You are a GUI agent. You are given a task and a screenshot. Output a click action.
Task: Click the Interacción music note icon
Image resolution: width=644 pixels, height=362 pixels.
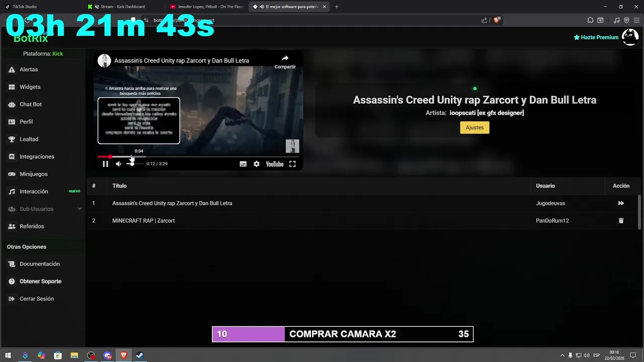pos(12,192)
